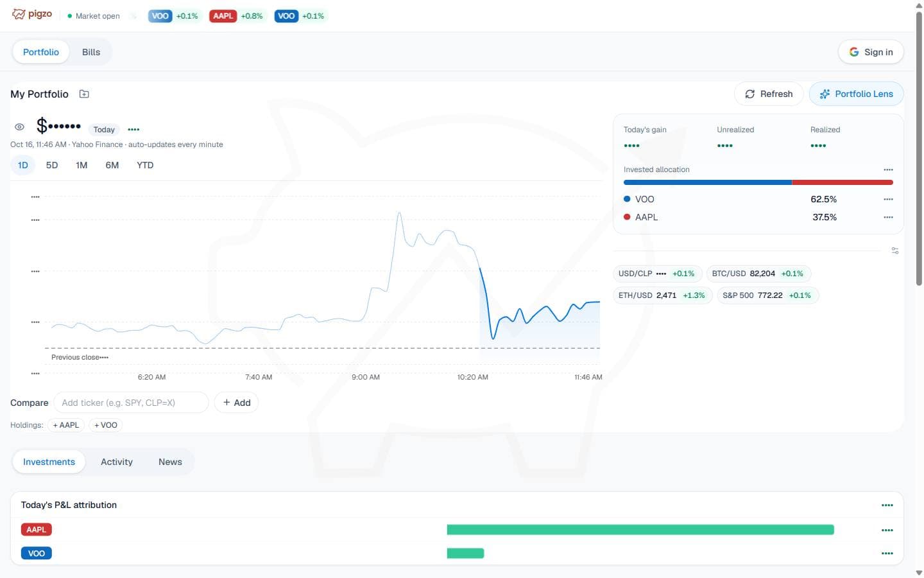Click the pigzo piggy logo icon
Image resolution: width=924 pixels, height=578 pixels.
(19, 14)
